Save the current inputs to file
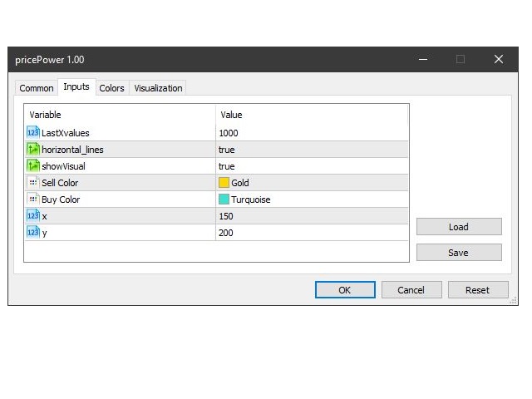This screenshot has height=399, width=532. tap(459, 253)
